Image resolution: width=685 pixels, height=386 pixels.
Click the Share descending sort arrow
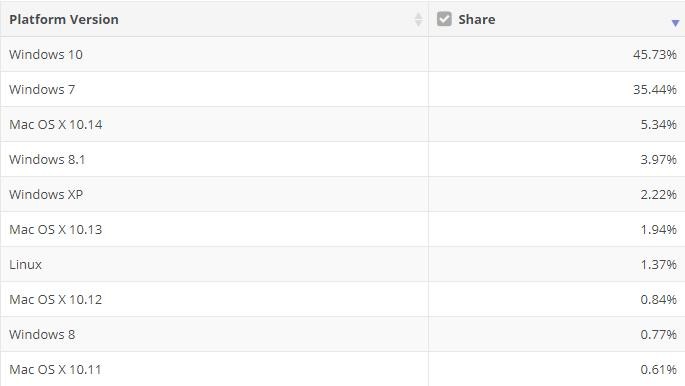(x=675, y=23)
